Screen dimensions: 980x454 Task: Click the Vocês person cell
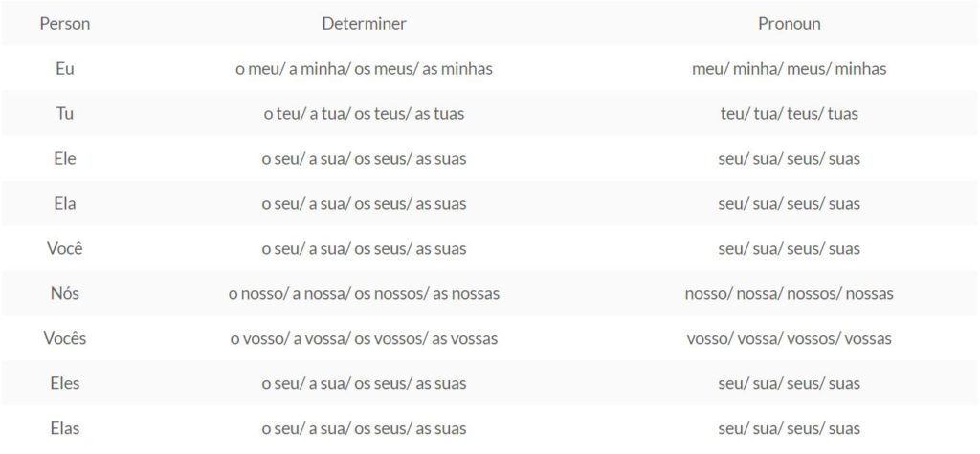tap(65, 338)
